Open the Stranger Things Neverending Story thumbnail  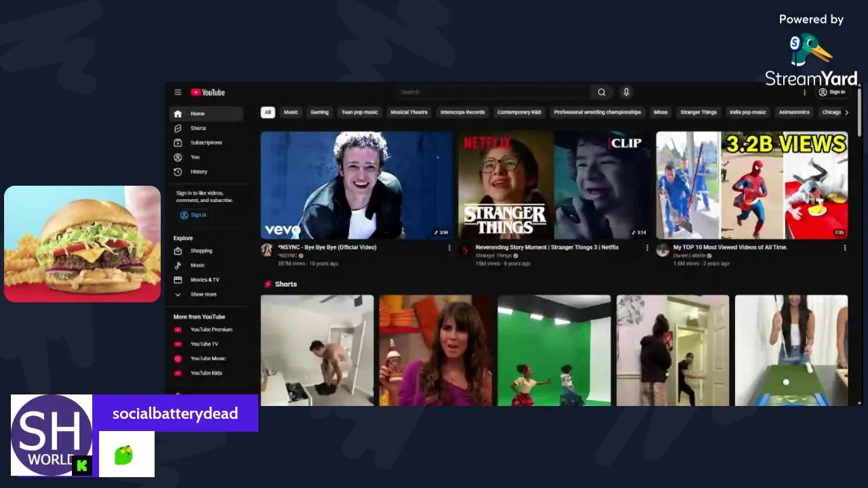[554, 185]
